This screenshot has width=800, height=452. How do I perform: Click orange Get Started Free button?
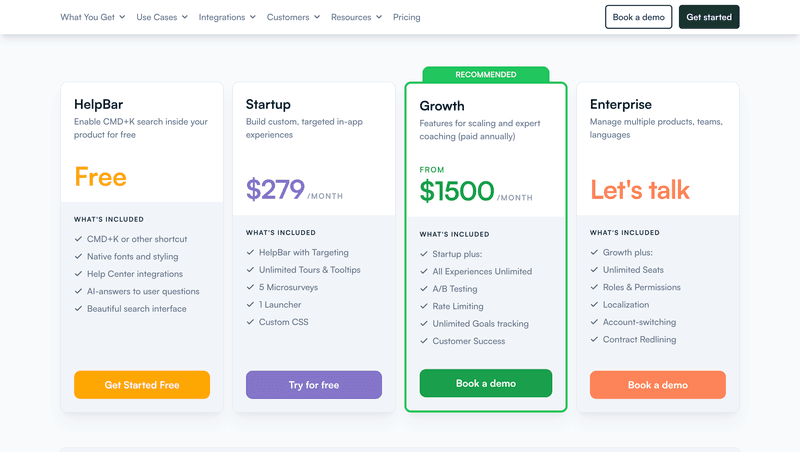142,385
